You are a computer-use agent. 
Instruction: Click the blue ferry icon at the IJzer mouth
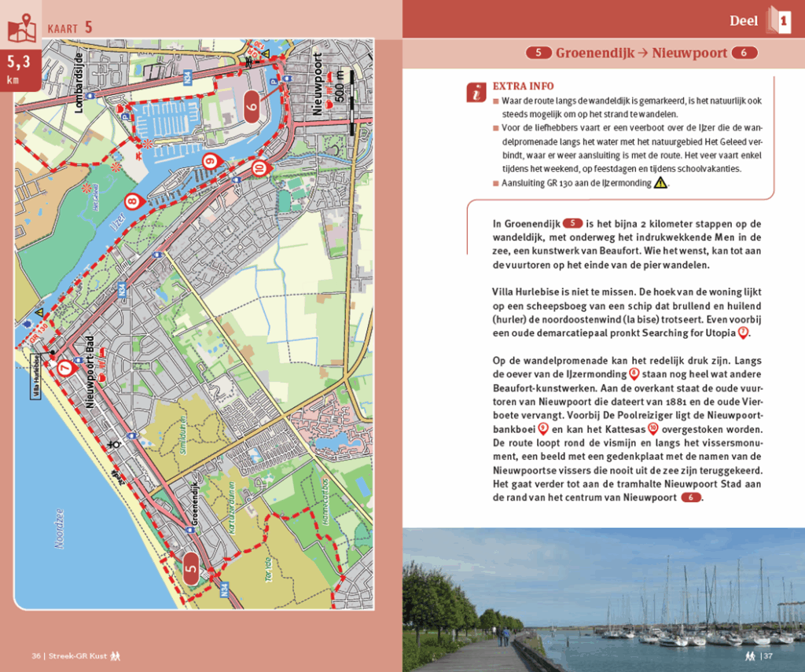pos(26,324)
